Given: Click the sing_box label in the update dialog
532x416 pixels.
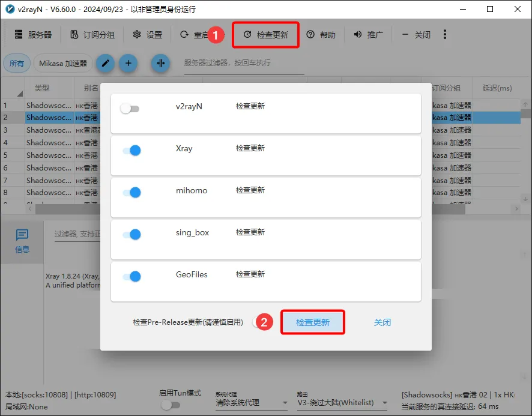Looking at the screenshot, I should [x=192, y=233].
